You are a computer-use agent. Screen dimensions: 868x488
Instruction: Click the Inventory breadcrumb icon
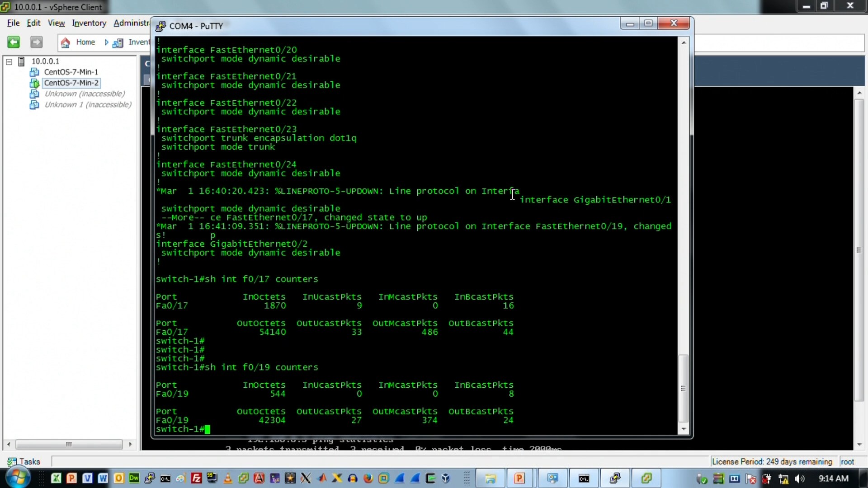[118, 43]
